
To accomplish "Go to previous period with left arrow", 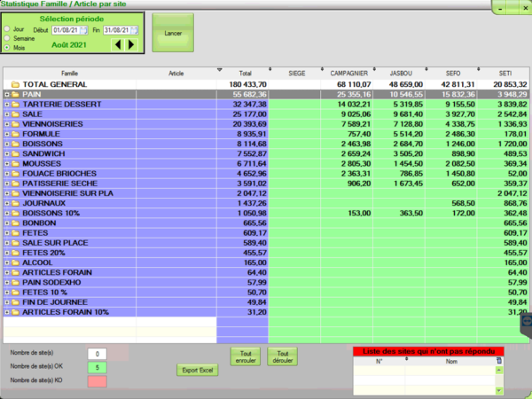I will coord(120,43).
